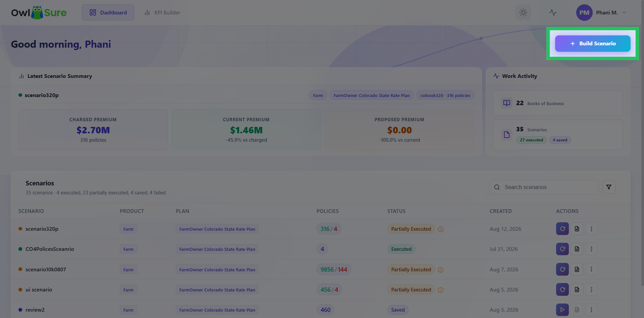Click the refresh icon for ui scenario
Screen dimensions: 644x318
[x=562, y=289]
